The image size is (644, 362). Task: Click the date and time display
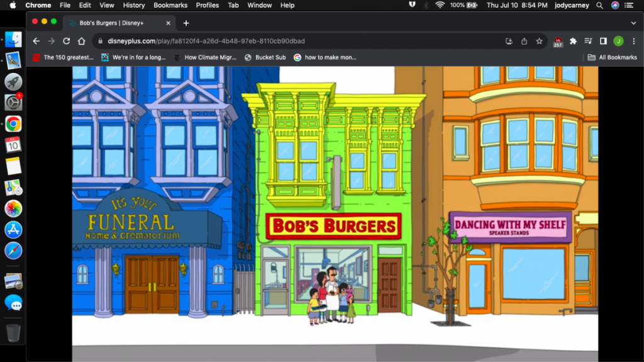[517, 5]
